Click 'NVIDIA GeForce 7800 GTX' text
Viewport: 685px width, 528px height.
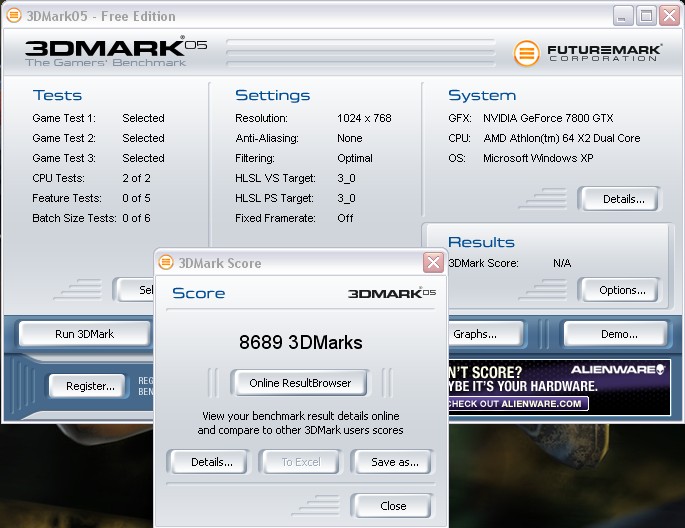tap(548, 118)
